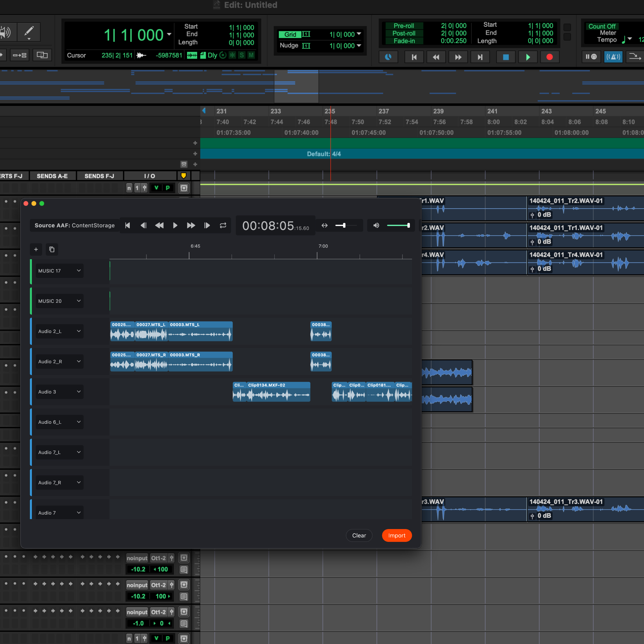Screen dimensions: 644x644
Task: Open Audio 3 track dropdown
Action: 60,392
